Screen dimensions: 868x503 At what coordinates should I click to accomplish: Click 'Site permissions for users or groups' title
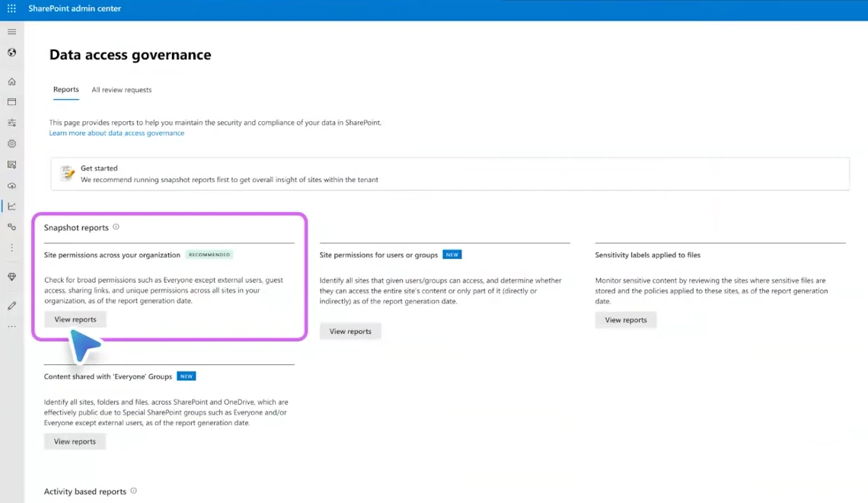coord(378,255)
